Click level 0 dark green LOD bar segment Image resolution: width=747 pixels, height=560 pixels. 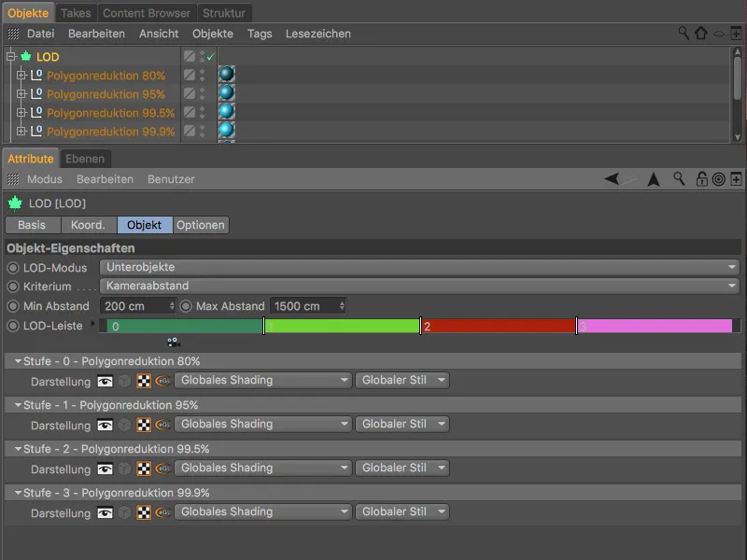click(185, 326)
